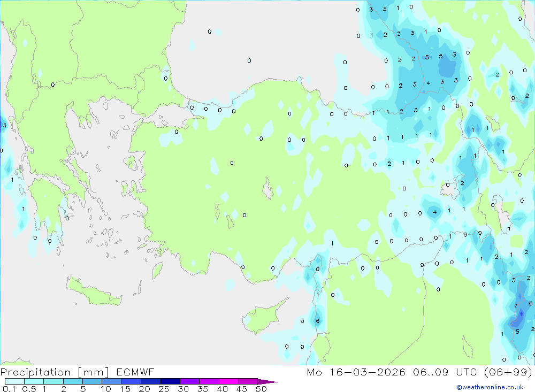This screenshot has width=535, height=392.
Task: Click the '40' legend scale label
Action: click(x=222, y=389)
